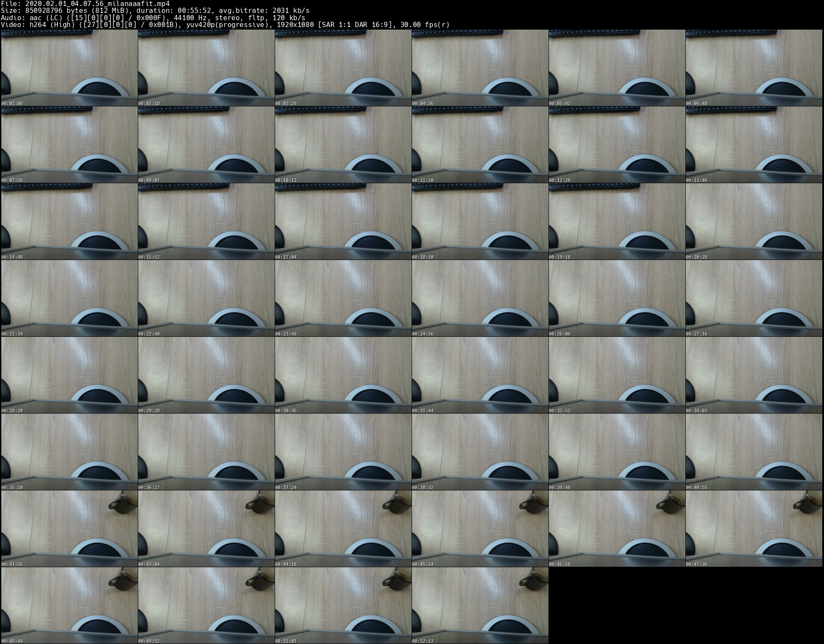The image size is (824, 644).
Task: Click the 30.00 fps(r) value
Action: pos(425,25)
